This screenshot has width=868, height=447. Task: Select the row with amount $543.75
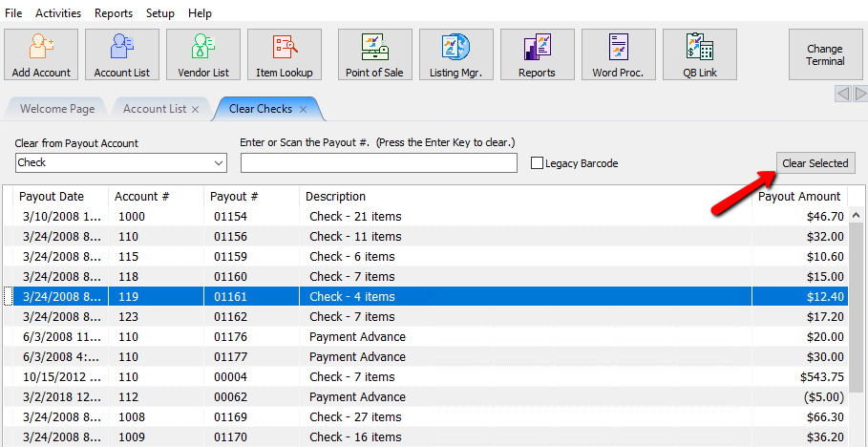425,376
